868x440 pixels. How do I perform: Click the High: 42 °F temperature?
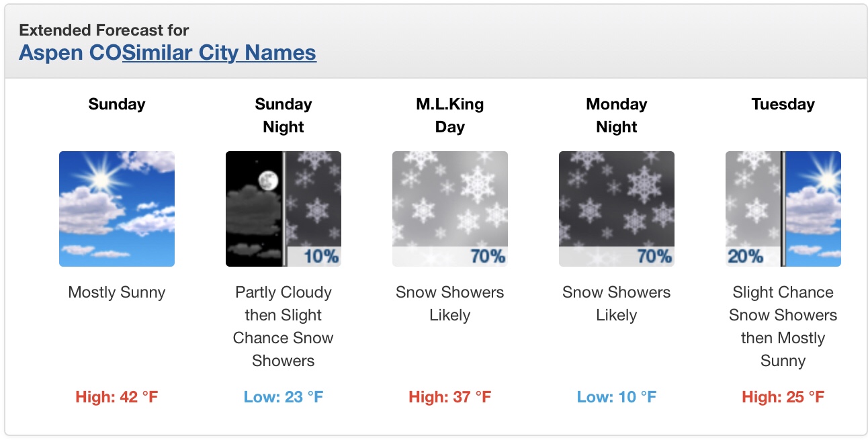(x=117, y=397)
